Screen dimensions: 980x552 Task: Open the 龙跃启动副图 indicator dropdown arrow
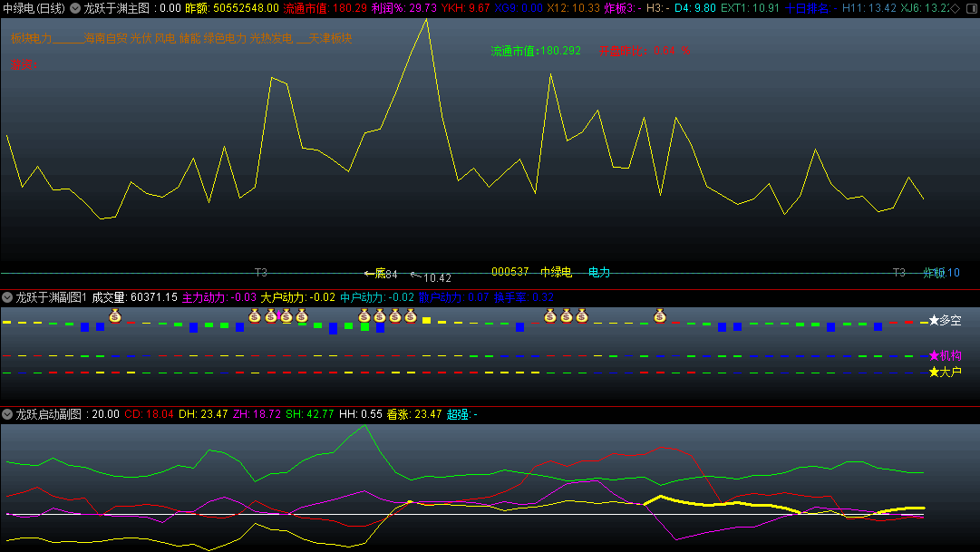tap(7, 414)
